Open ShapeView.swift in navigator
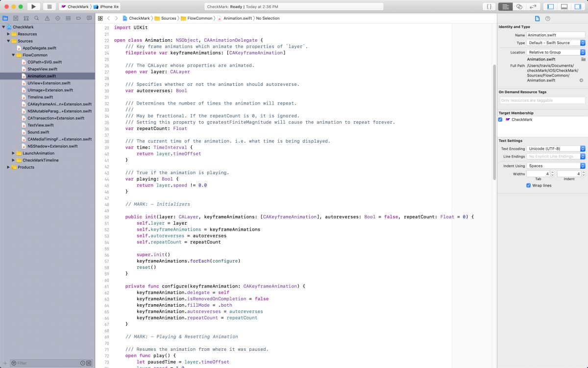The height and width of the screenshot is (368, 588). pyautogui.click(x=42, y=69)
